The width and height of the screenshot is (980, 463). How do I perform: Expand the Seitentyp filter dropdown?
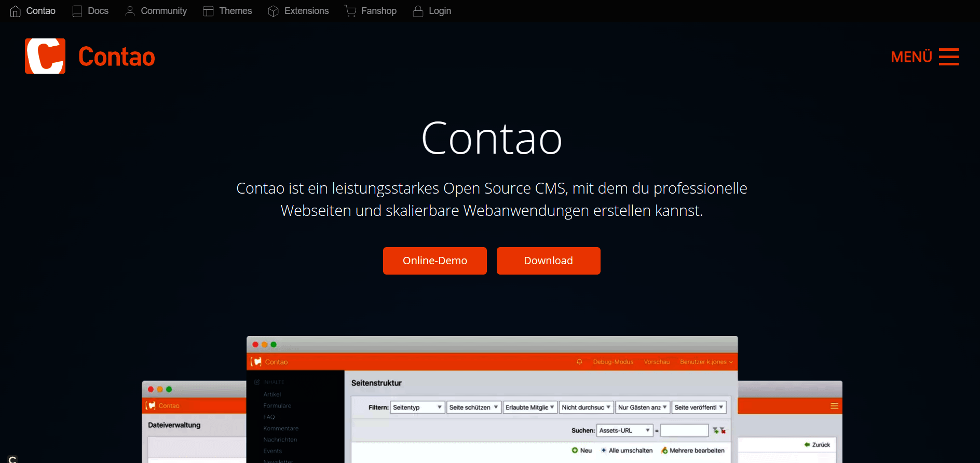417,407
